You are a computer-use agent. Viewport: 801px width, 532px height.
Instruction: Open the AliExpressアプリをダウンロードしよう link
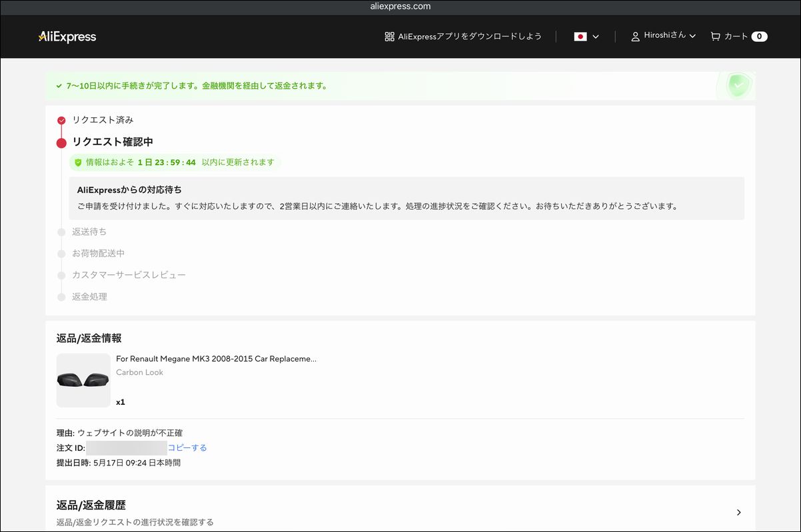(470, 37)
